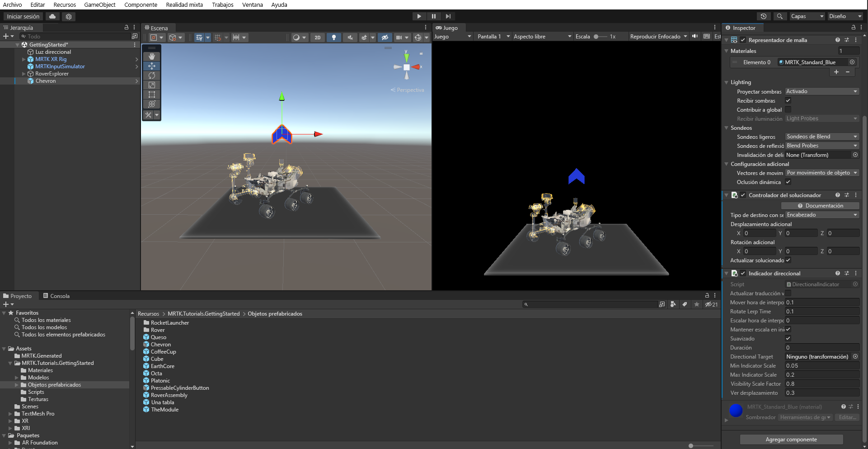Click Iniciar sesión button
The height and width of the screenshot is (449, 868).
click(x=23, y=16)
